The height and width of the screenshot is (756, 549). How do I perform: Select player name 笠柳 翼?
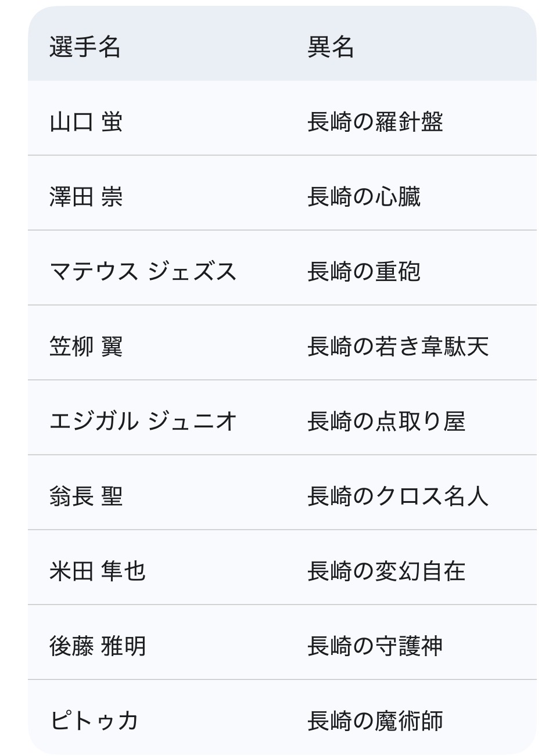tap(86, 347)
